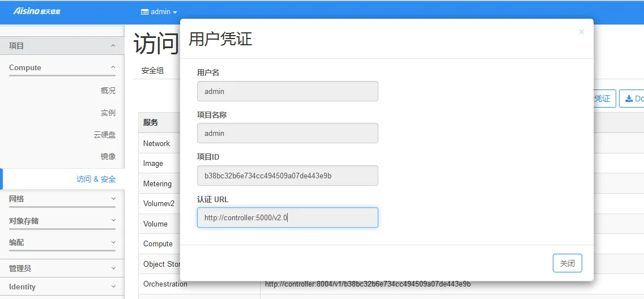Click the 关闭 button
The width and height of the screenshot is (644, 299).
coord(567,263)
